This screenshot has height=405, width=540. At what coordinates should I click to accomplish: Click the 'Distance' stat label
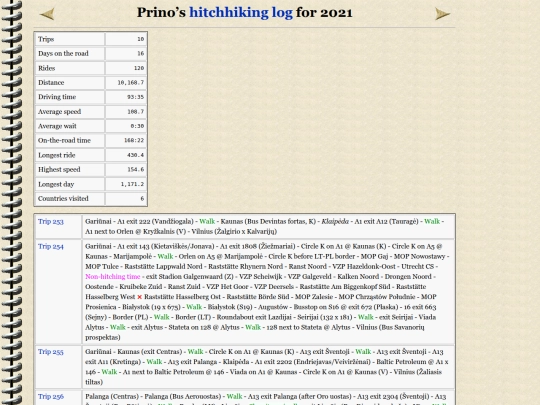(x=51, y=83)
